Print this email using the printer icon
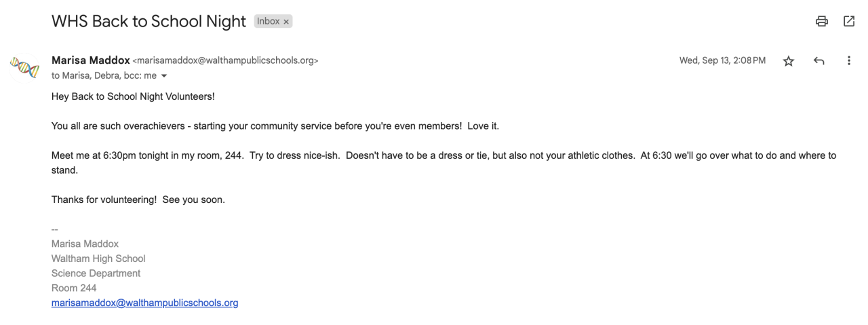Screen dimensions: 868x325 click(x=822, y=21)
